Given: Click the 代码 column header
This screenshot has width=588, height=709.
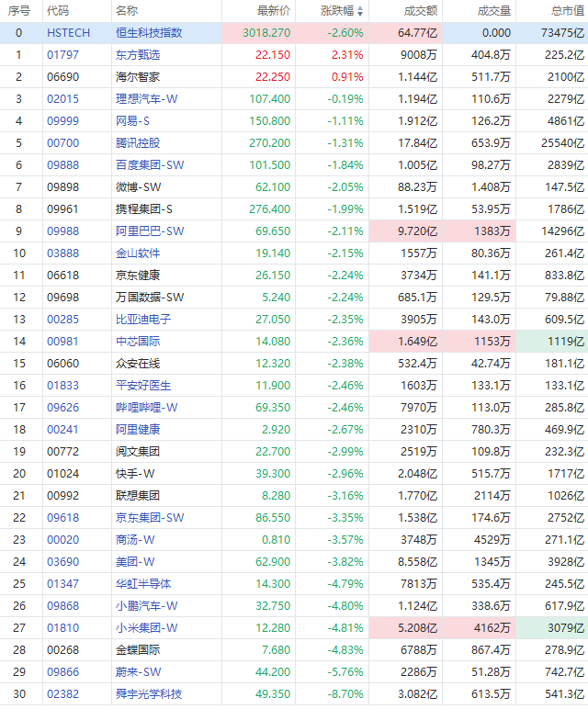Looking at the screenshot, I should pos(59,11).
